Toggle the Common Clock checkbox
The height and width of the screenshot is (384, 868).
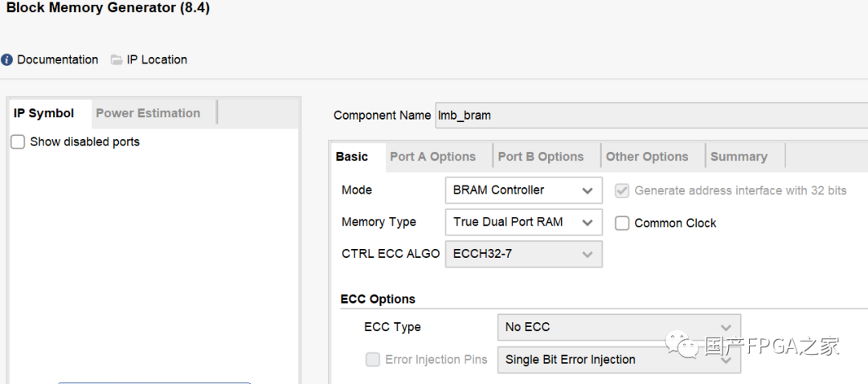(x=622, y=223)
